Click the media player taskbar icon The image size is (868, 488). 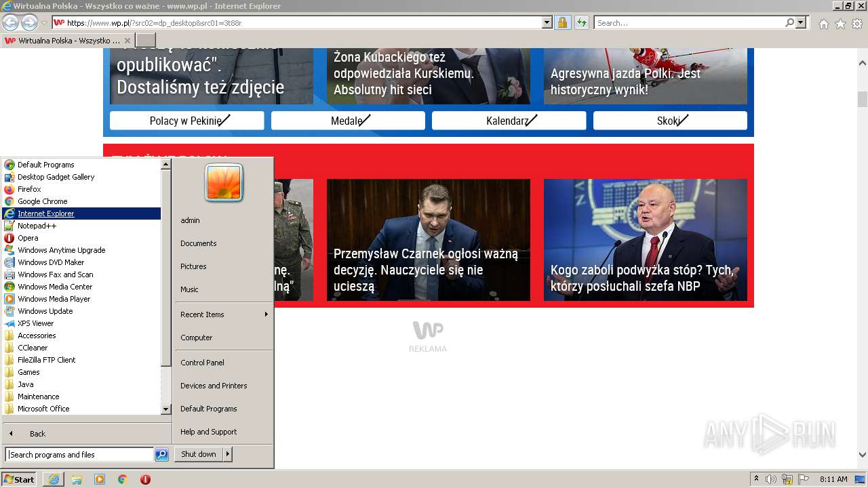(x=100, y=479)
